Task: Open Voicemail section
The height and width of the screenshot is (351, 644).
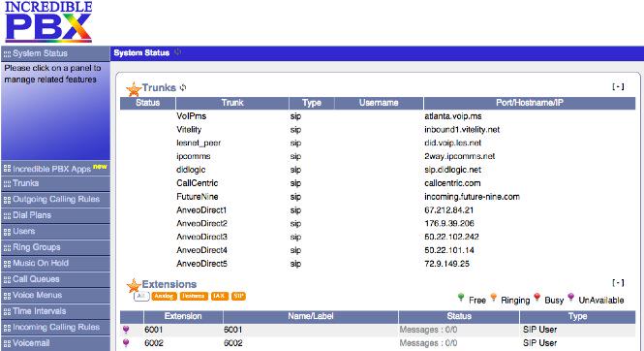Action: click(55, 343)
